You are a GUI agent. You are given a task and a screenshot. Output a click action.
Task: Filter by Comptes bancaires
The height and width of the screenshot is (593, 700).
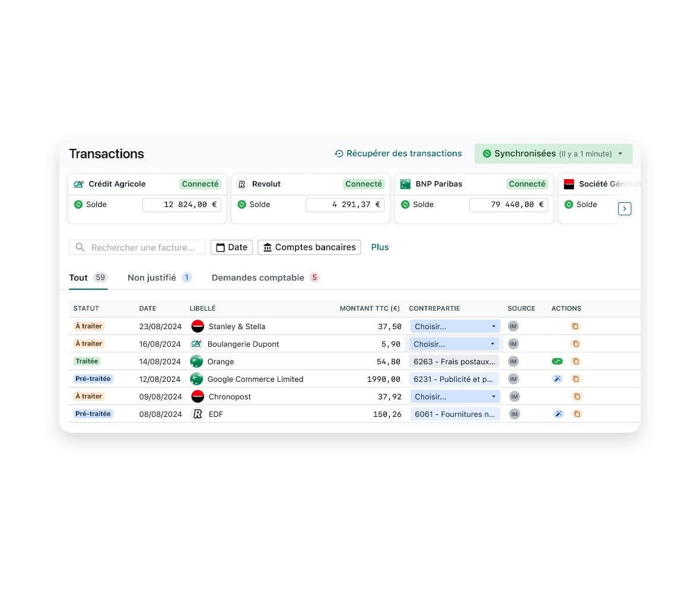(x=309, y=247)
